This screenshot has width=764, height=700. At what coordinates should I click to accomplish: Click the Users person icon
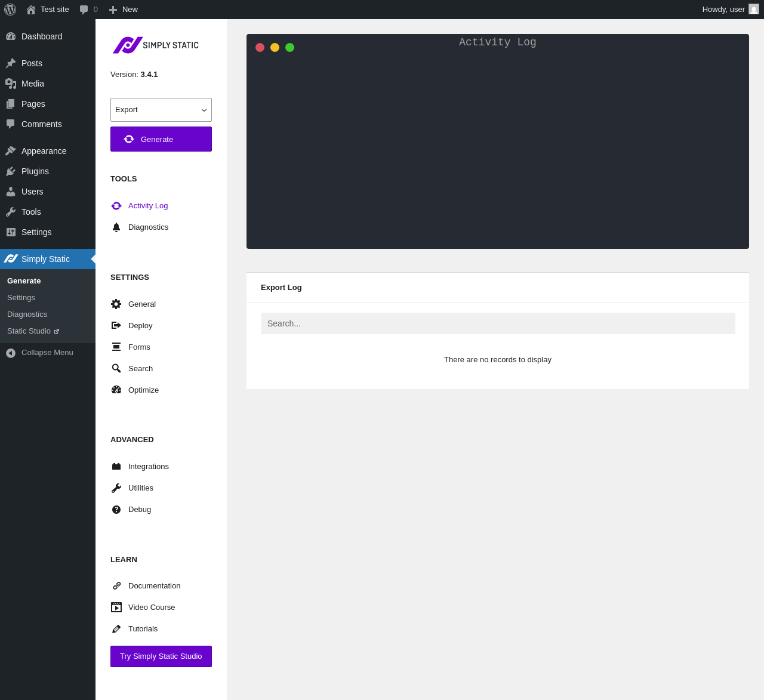pyautogui.click(x=11, y=192)
